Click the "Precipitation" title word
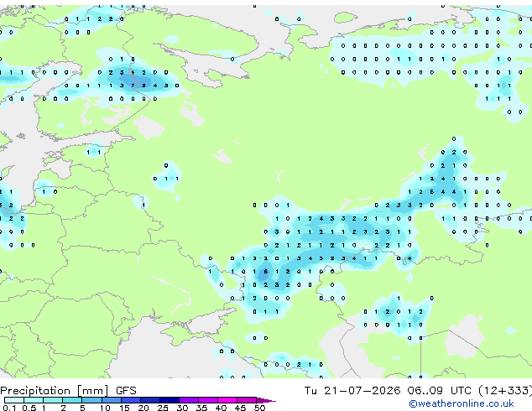The image size is (532, 411). tap(35, 391)
